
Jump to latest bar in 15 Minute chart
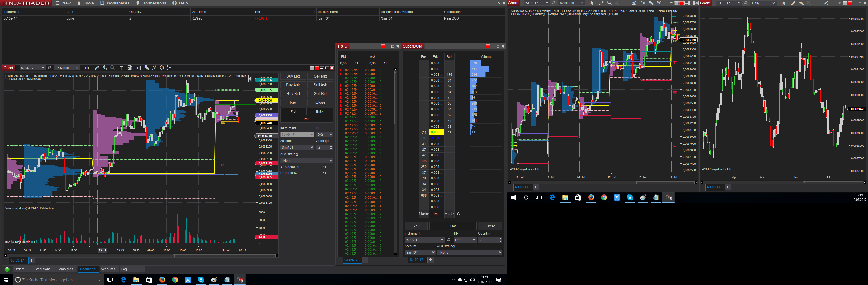(x=250, y=79)
